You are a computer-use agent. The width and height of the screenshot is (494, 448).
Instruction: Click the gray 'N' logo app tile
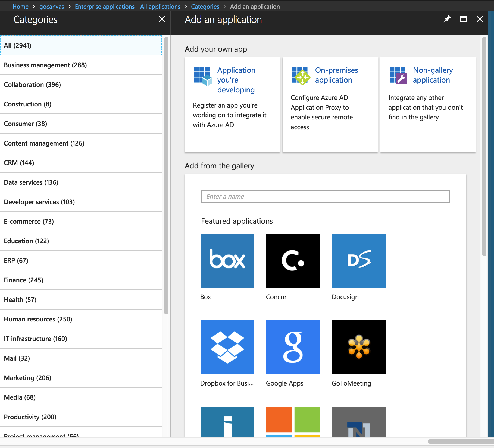click(359, 422)
